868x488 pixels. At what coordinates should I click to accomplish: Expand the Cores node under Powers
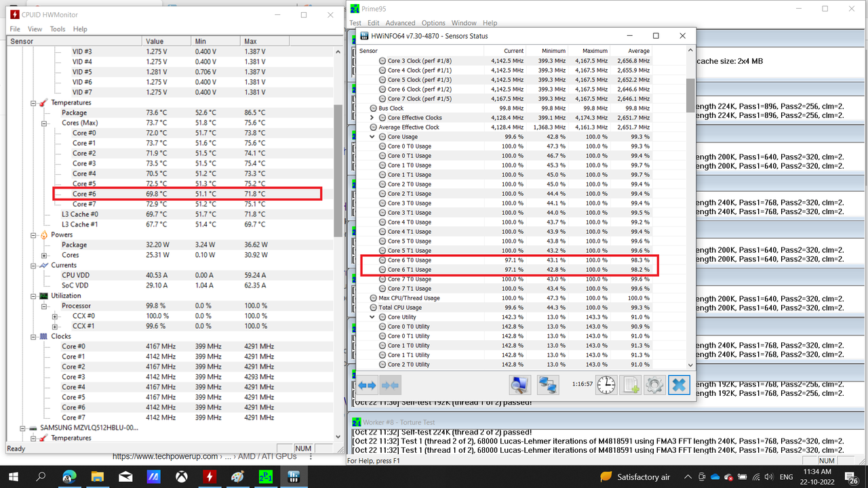pos(44,256)
